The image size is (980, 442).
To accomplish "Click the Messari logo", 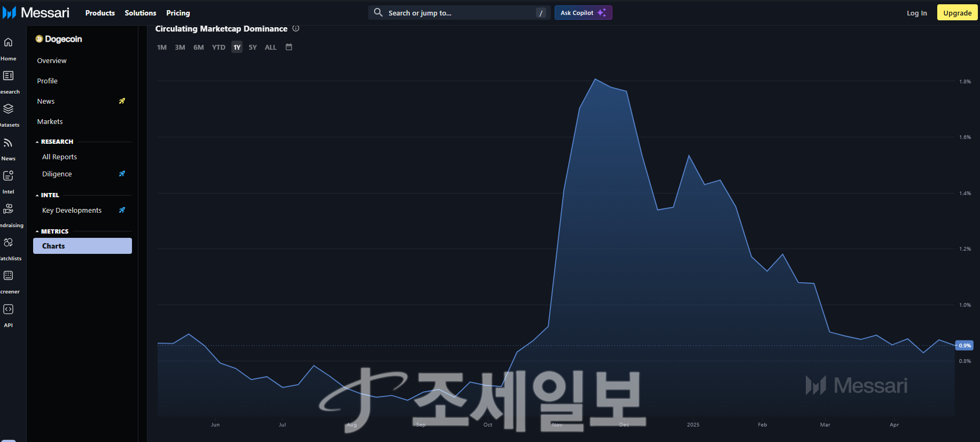I will tap(36, 12).
